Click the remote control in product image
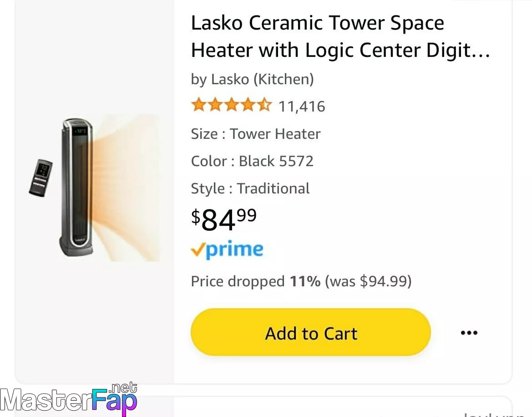Image resolution: width=532 pixels, height=417 pixels. (41, 178)
